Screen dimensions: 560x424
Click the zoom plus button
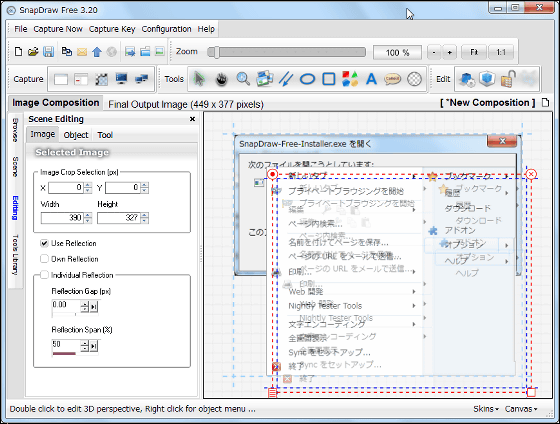(449, 53)
